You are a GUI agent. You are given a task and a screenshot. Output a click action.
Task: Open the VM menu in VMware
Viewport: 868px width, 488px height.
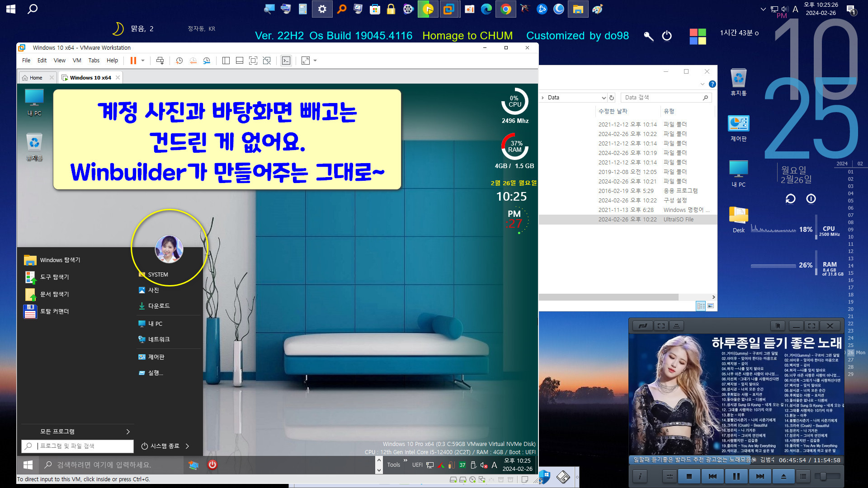click(x=77, y=61)
